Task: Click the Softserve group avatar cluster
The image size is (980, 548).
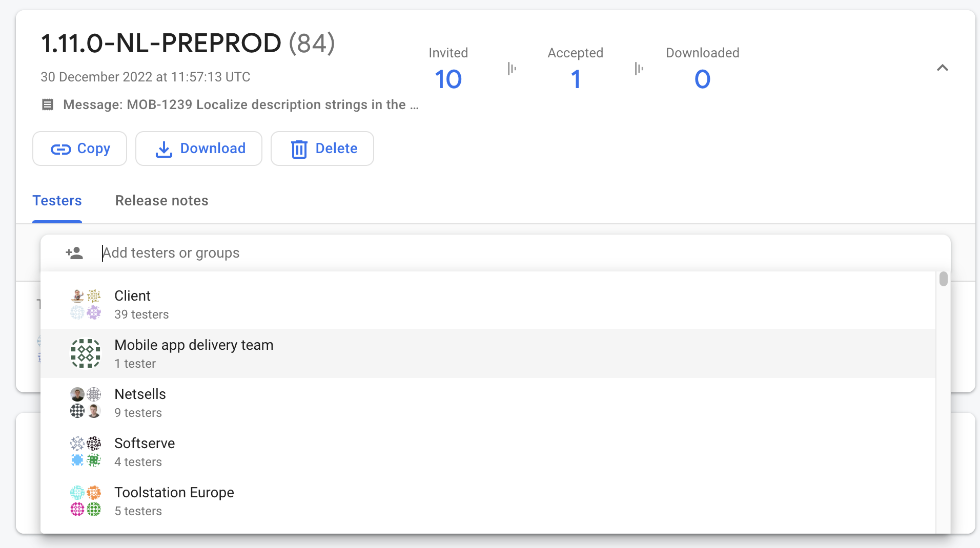Action: point(86,452)
